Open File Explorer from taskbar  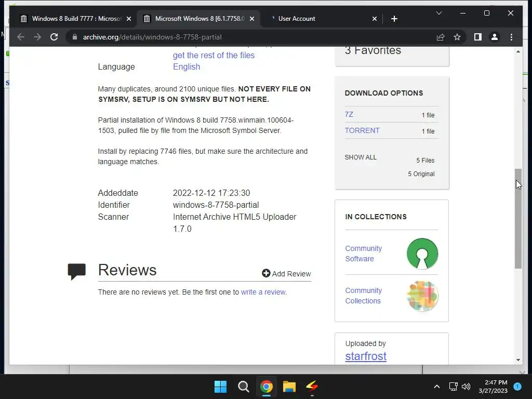(x=289, y=387)
